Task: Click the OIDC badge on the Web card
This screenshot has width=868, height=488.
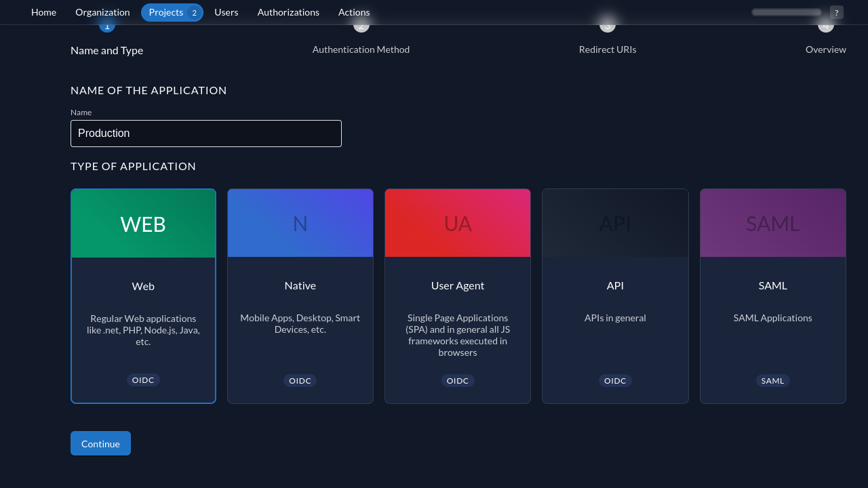Action: click(143, 380)
